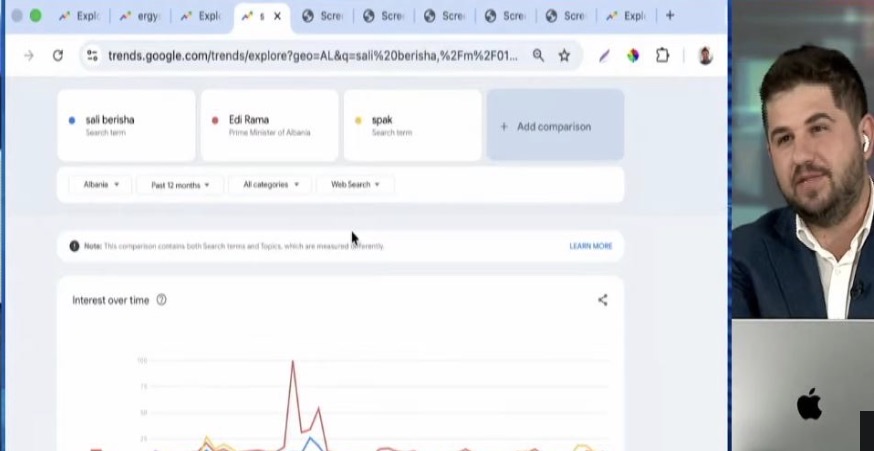
Task: Open the Web Search type dropdown
Action: coord(355,185)
